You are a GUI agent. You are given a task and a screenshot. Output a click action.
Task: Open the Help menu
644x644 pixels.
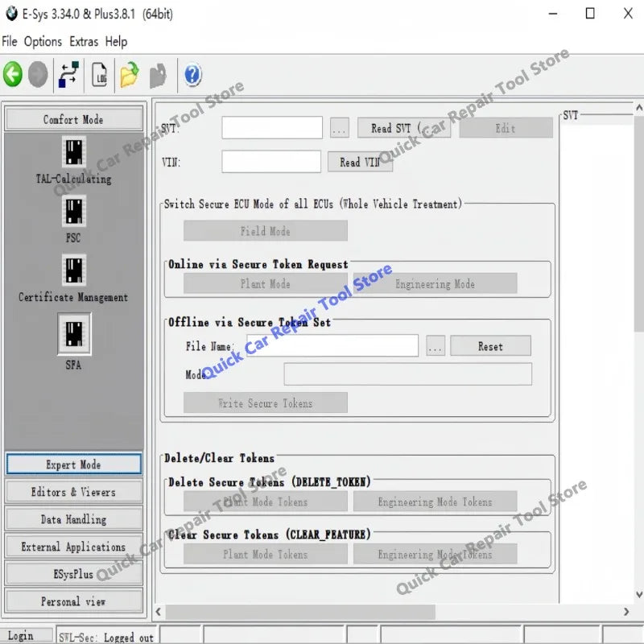coord(116,42)
